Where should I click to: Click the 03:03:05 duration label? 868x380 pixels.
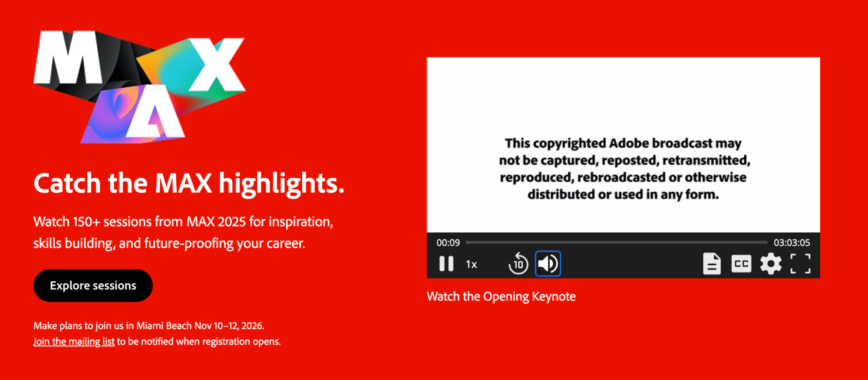click(x=792, y=242)
